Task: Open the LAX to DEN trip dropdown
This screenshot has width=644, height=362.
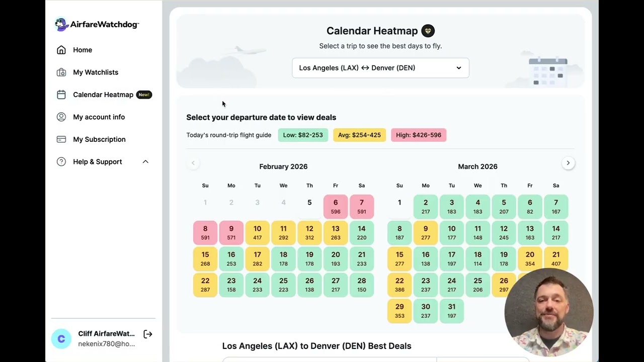Action: pos(380,68)
